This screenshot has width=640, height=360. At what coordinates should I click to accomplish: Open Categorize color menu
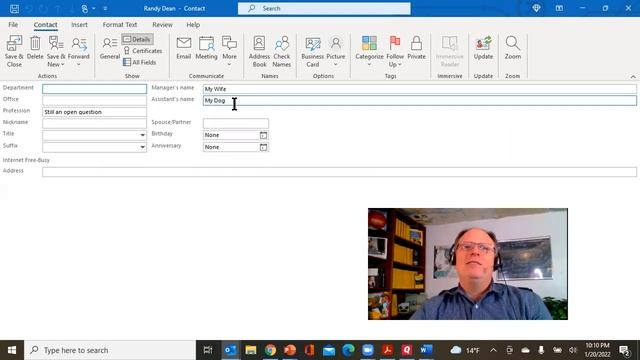(x=369, y=51)
